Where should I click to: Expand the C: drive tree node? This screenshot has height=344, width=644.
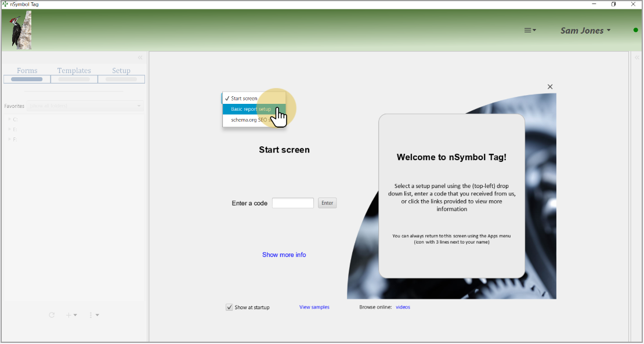point(10,120)
